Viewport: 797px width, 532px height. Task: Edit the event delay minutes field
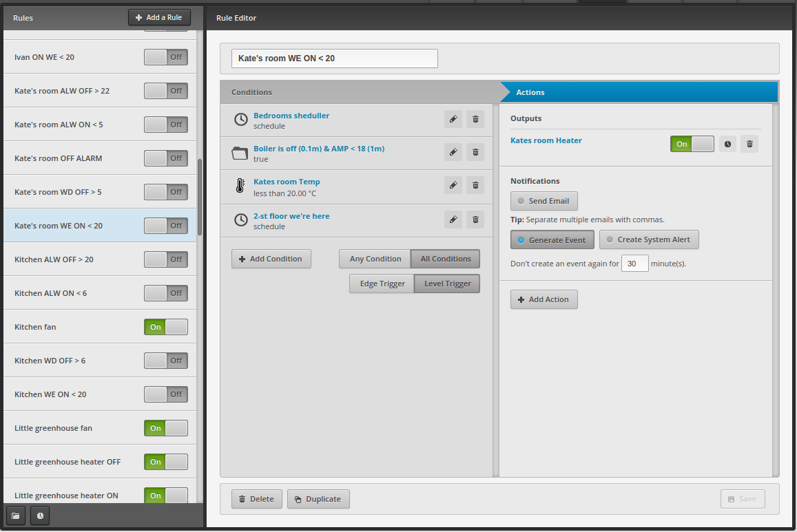coord(635,264)
